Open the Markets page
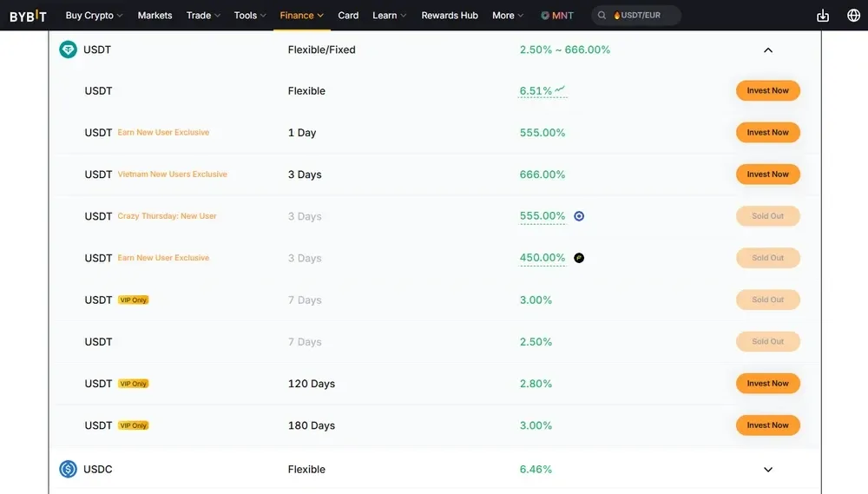Viewport: 868px width, 494px height. click(x=155, y=16)
